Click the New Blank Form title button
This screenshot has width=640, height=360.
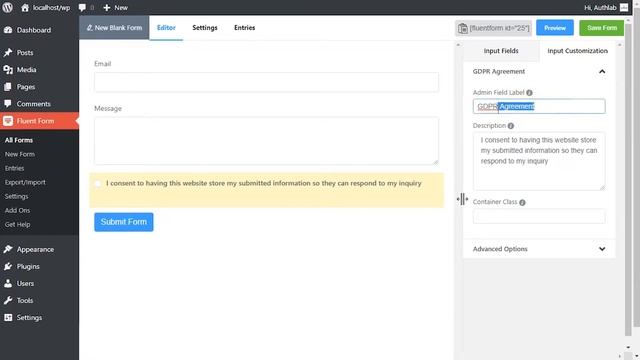pyautogui.click(x=114, y=28)
